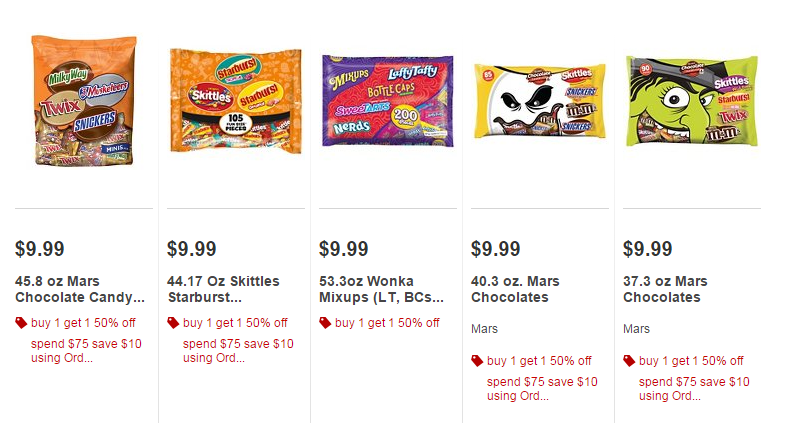Click the red tag icon under 40.3 oz. Mars Chocolates

pos(477,361)
